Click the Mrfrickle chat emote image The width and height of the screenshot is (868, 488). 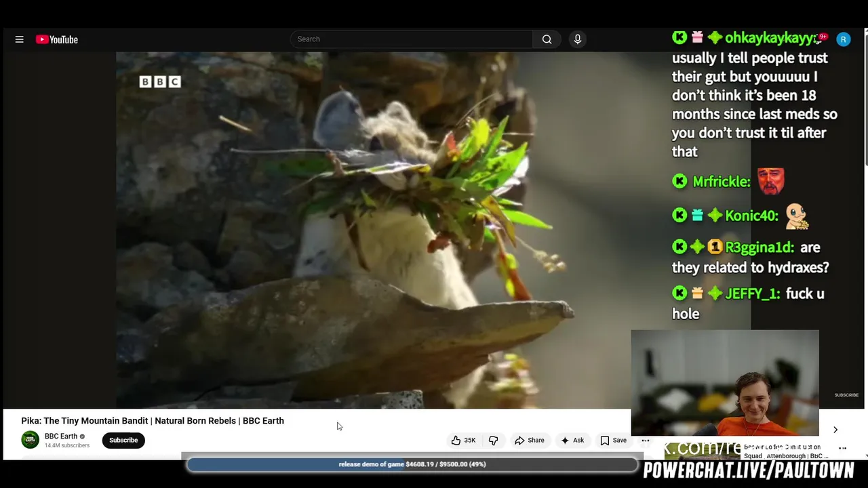click(771, 181)
